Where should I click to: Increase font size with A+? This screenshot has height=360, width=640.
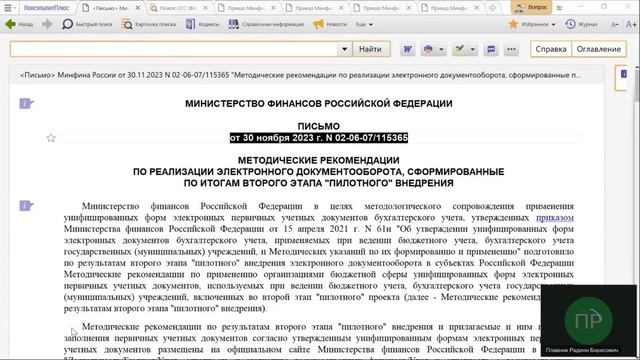[x=631, y=25]
